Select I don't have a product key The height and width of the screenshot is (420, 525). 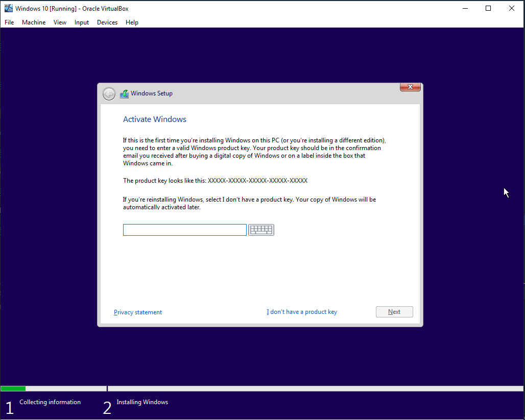point(302,312)
